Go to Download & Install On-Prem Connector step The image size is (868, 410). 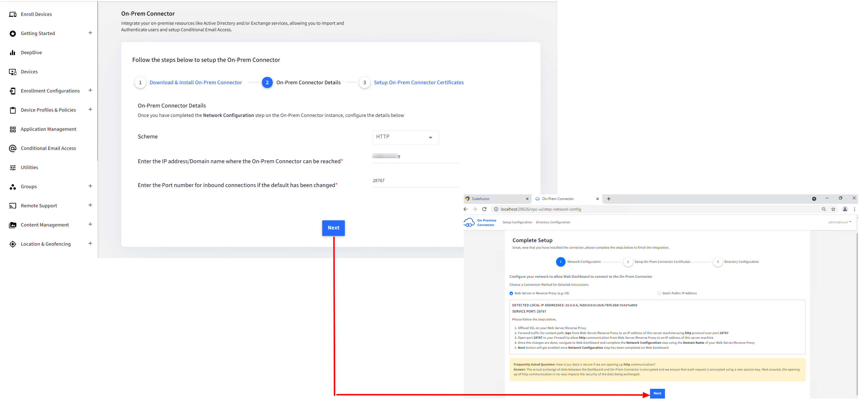[196, 82]
